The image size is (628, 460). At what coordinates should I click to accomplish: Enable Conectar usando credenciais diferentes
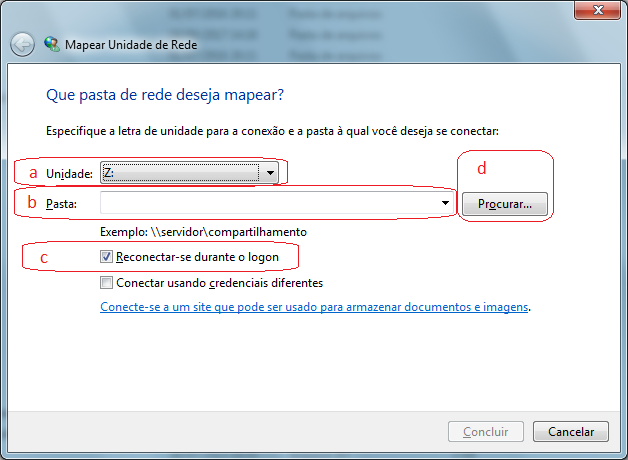click(107, 283)
